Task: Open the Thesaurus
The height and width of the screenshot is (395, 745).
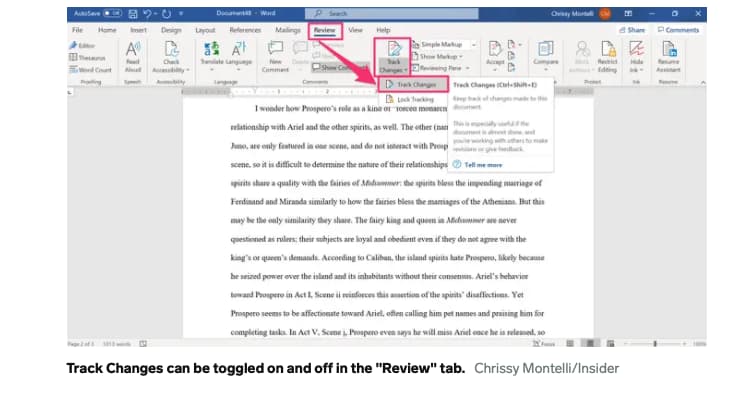Action: [x=87, y=58]
